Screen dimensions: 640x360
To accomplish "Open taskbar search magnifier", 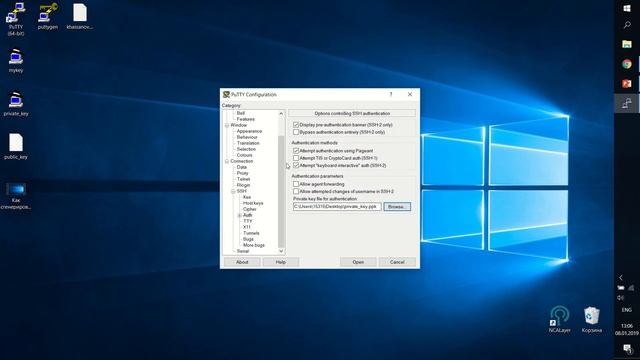I will pos(627,25).
